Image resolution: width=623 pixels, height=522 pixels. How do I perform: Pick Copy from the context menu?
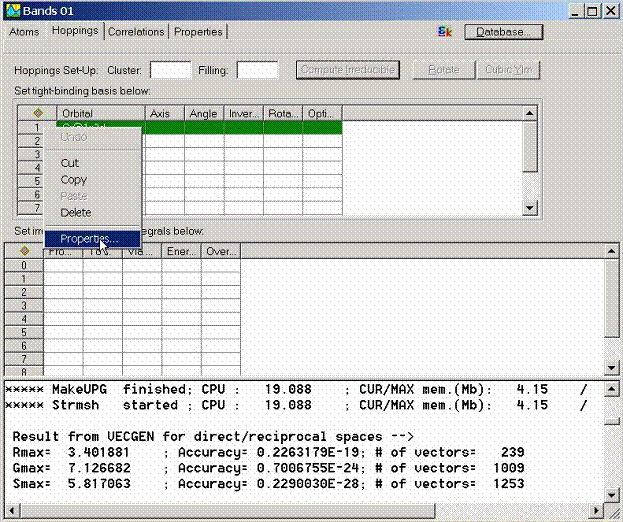(x=74, y=180)
